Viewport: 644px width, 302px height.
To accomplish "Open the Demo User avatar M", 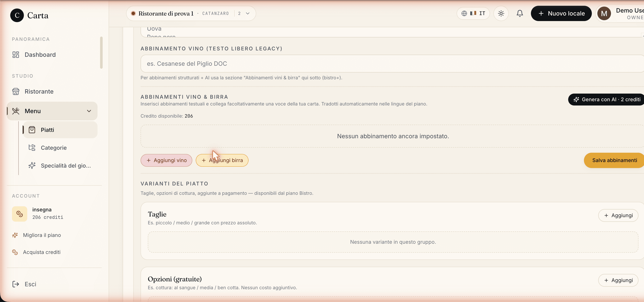I will tap(604, 13).
